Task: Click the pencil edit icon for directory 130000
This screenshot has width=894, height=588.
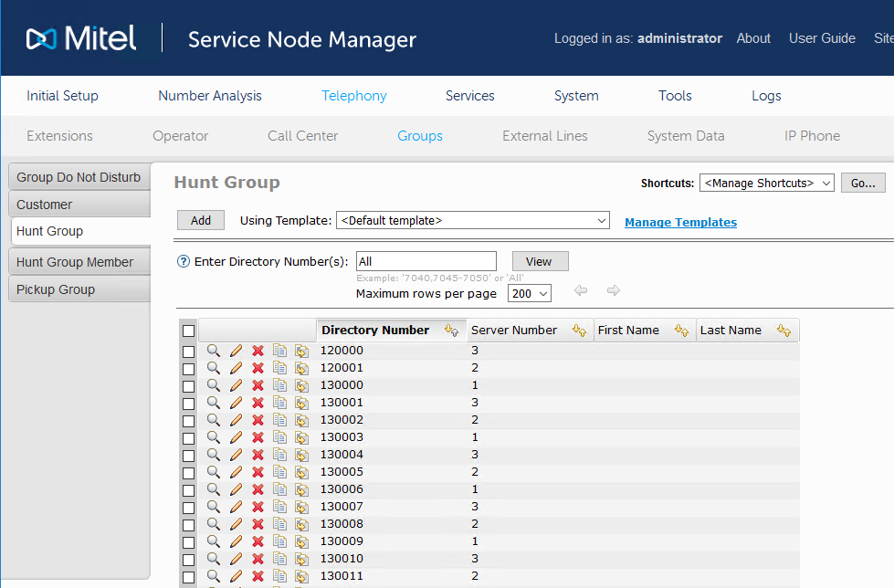Action: pyautogui.click(x=236, y=385)
